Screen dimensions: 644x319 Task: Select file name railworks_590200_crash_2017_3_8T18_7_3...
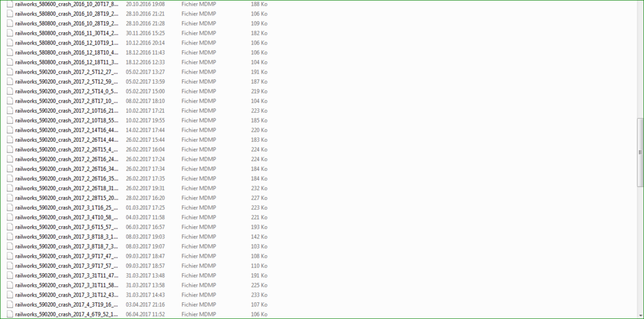click(66, 247)
